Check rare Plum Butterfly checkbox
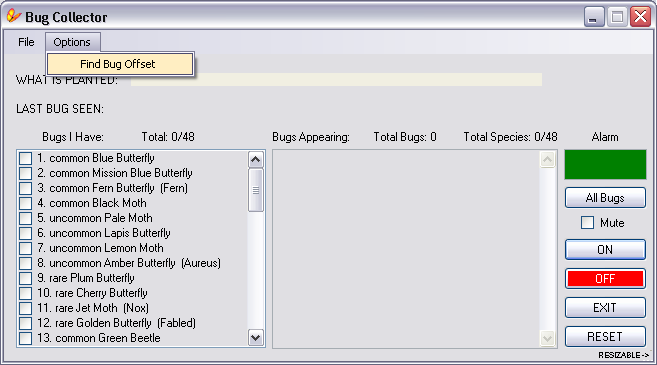This screenshot has width=657, height=365. pos(26,278)
